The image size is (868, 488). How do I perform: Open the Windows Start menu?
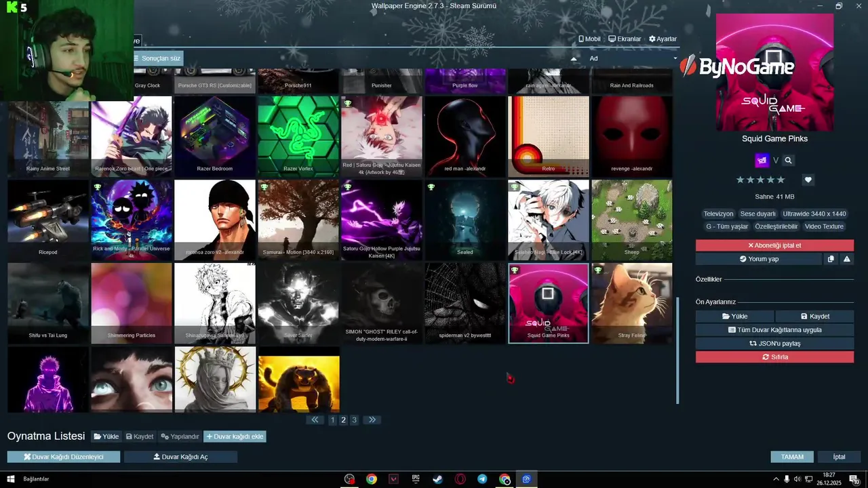coord(10,479)
